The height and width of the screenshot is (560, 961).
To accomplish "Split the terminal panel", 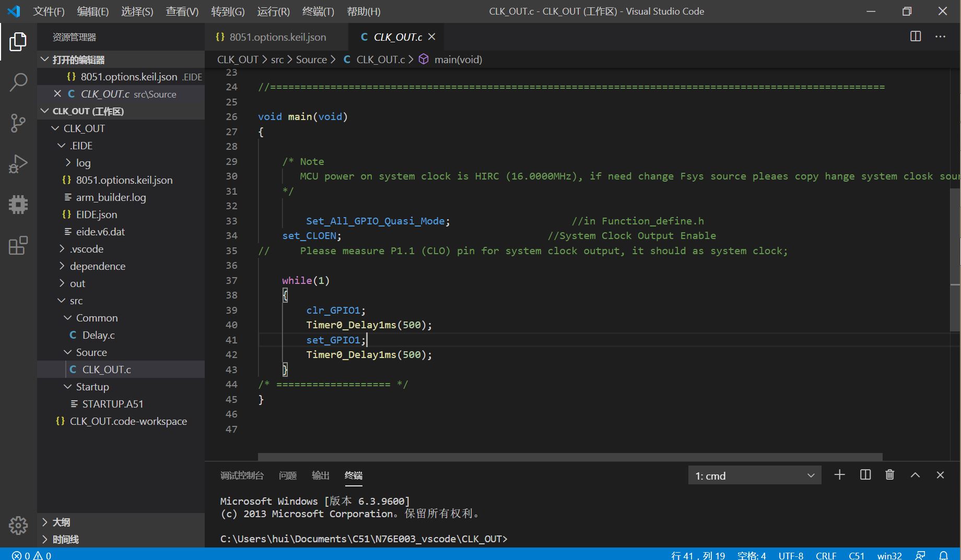I will click(865, 475).
